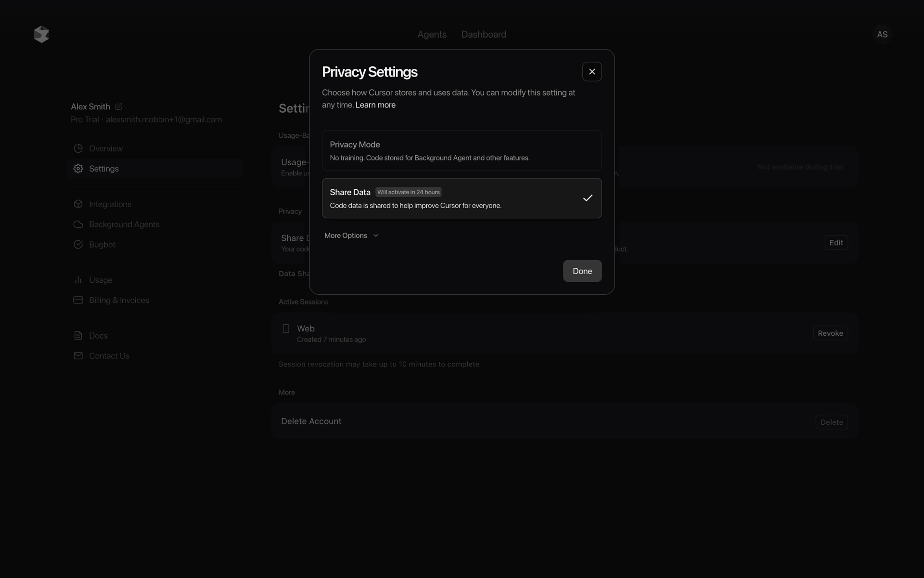Click the Billing credit card icon
This screenshot has width=924, height=578.
pyautogui.click(x=78, y=300)
